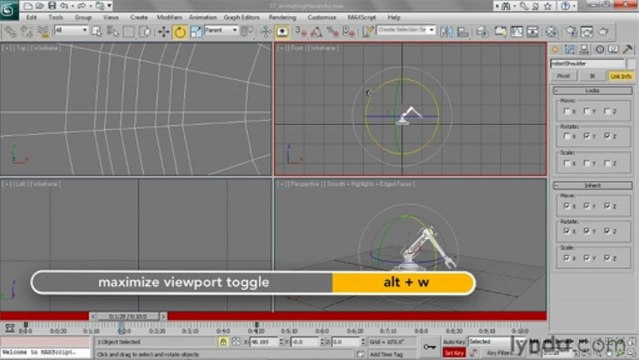Open the 3ds Max application button
Image resolution: width=639 pixels, height=360 pixels.
pos(9,9)
